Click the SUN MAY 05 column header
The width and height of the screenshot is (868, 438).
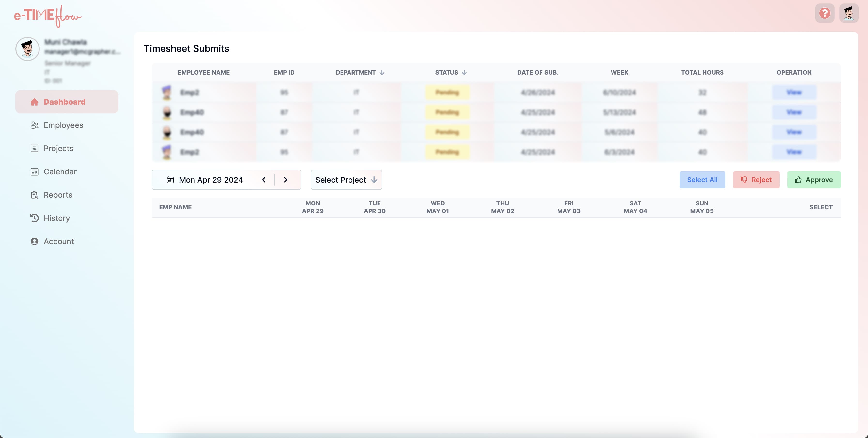(702, 207)
